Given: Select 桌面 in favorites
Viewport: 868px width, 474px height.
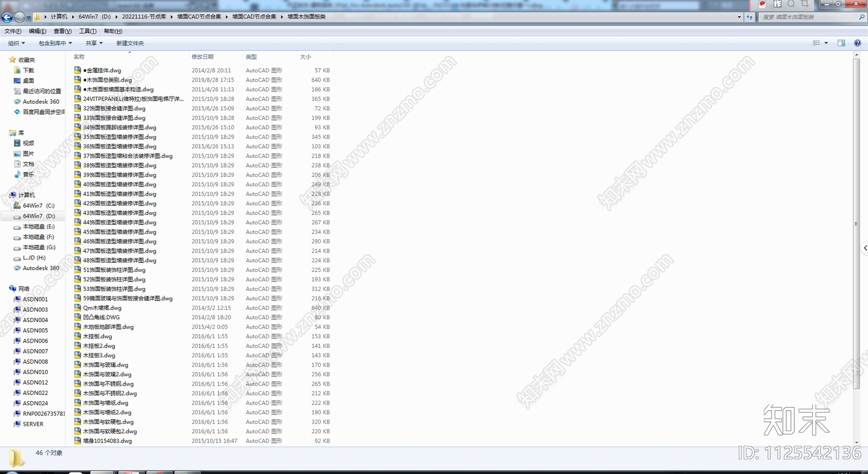Looking at the screenshot, I should tap(28, 80).
